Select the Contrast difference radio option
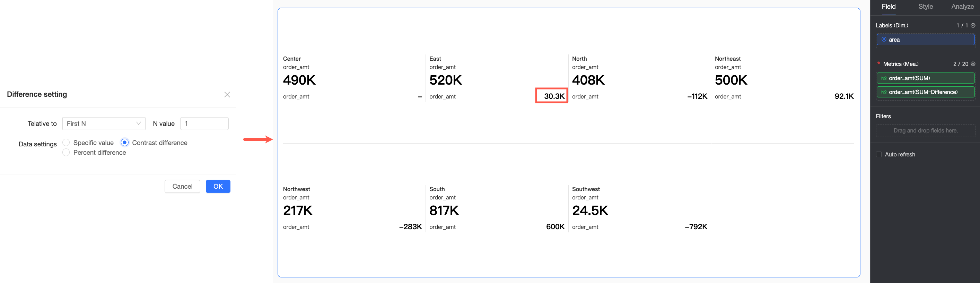The height and width of the screenshot is (283, 980). coord(125,143)
